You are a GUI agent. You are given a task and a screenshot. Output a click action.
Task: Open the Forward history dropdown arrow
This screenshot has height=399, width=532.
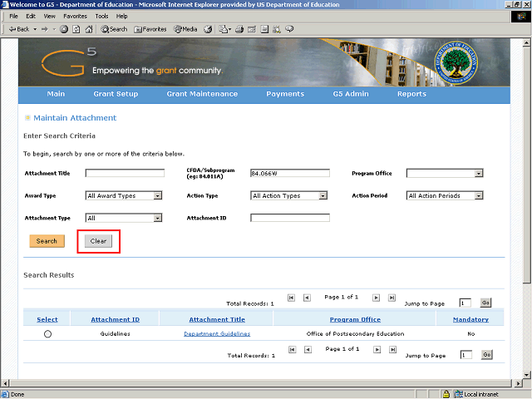pyautogui.click(x=54, y=29)
